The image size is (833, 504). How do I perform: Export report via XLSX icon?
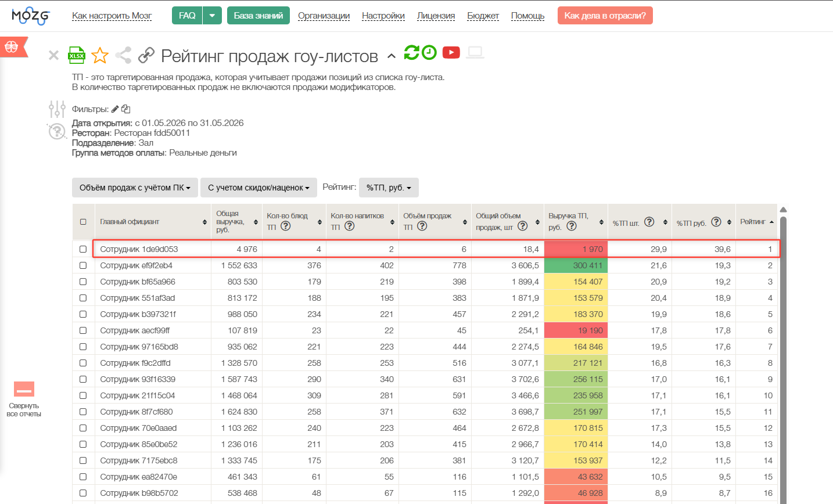coord(77,55)
